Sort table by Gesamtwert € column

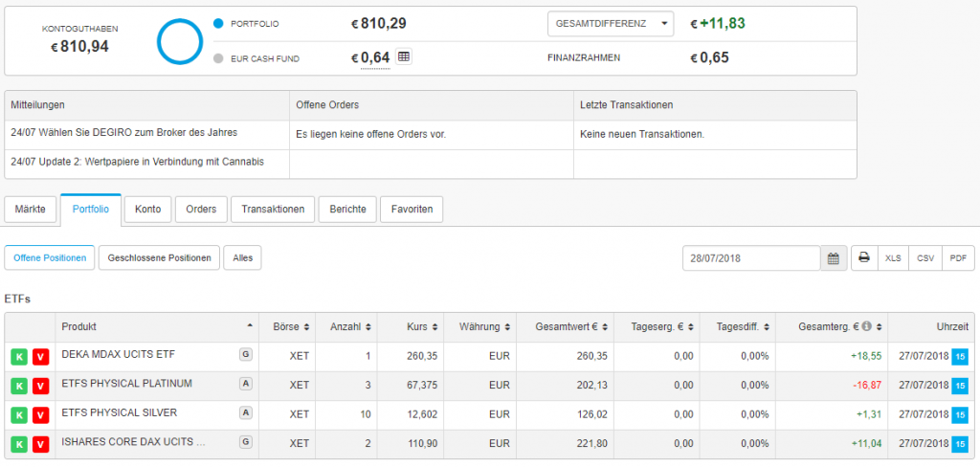click(565, 327)
